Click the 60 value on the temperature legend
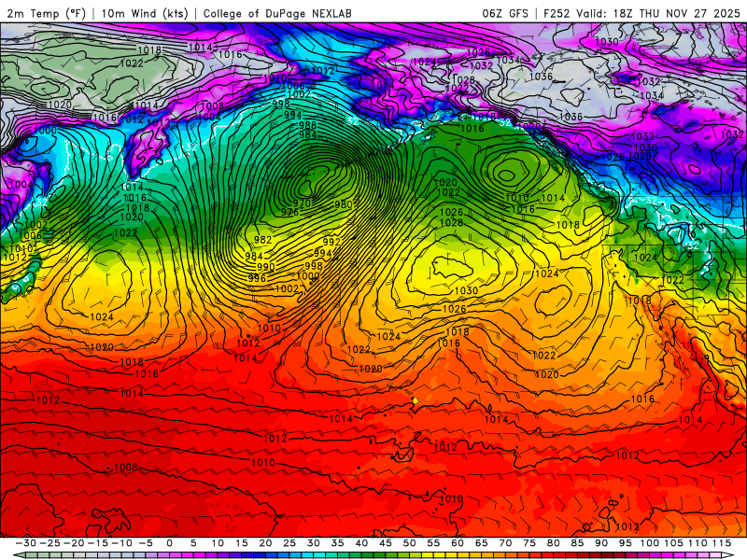 458,543
